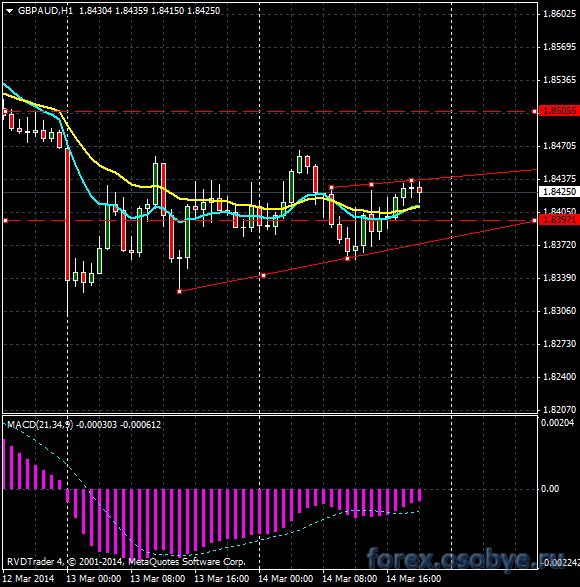Viewport: 580px width, 587px height.
Task: Select upper trendline's last anchor point
Action: (x=412, y=181)
